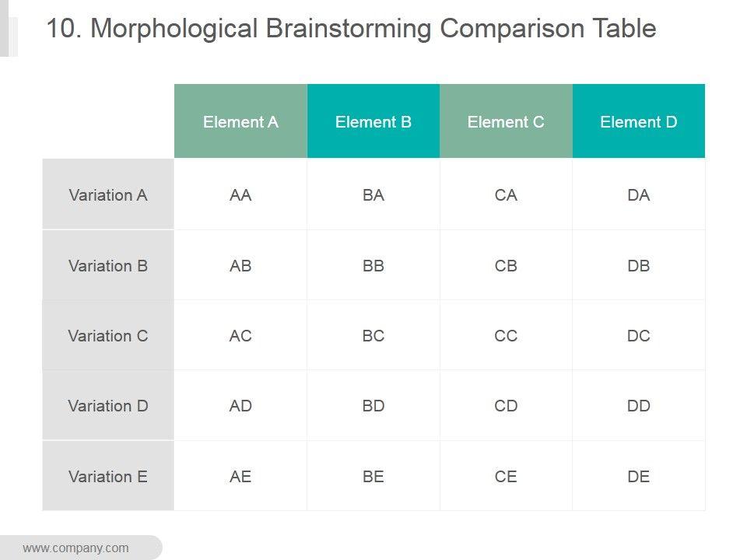Open the www.company.com link
The width and height of the screenshot is (747, 560).
pos(75,548)
